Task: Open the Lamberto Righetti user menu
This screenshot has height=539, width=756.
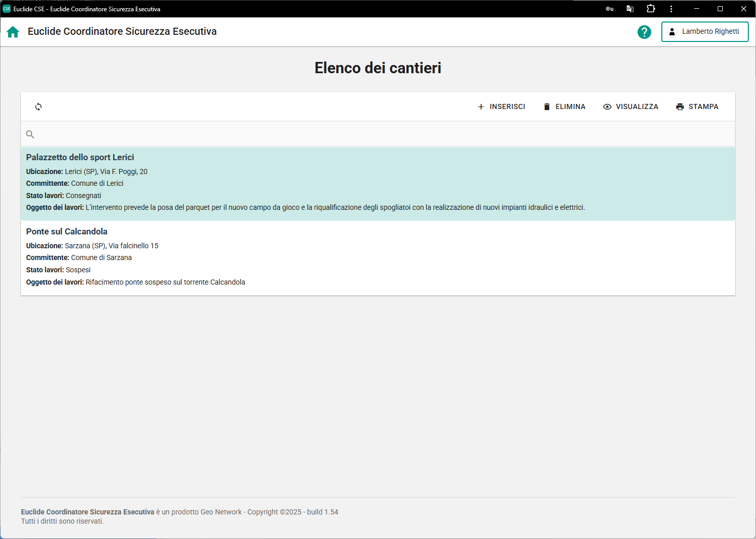Action: coord(704,32)
